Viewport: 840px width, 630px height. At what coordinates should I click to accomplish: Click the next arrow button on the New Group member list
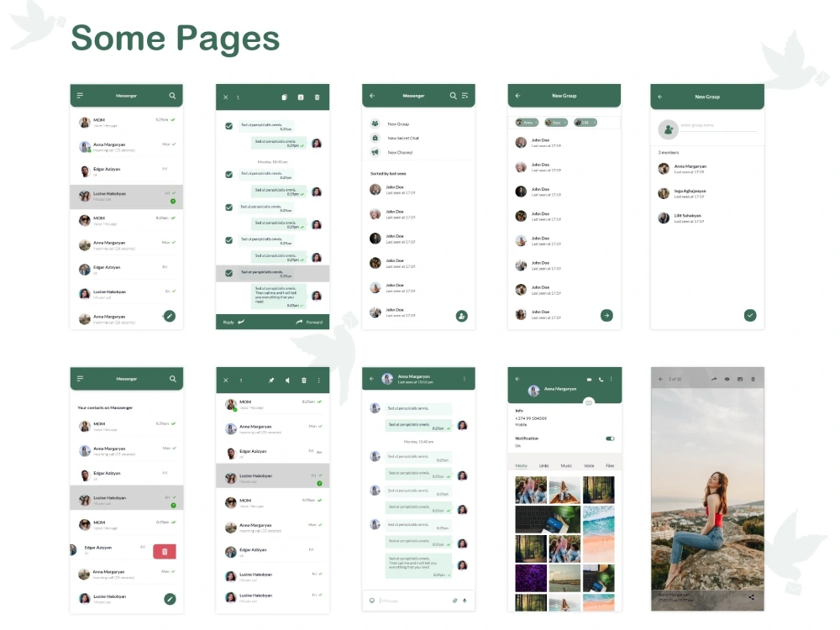pyautogui.click(x=606, y=316)
